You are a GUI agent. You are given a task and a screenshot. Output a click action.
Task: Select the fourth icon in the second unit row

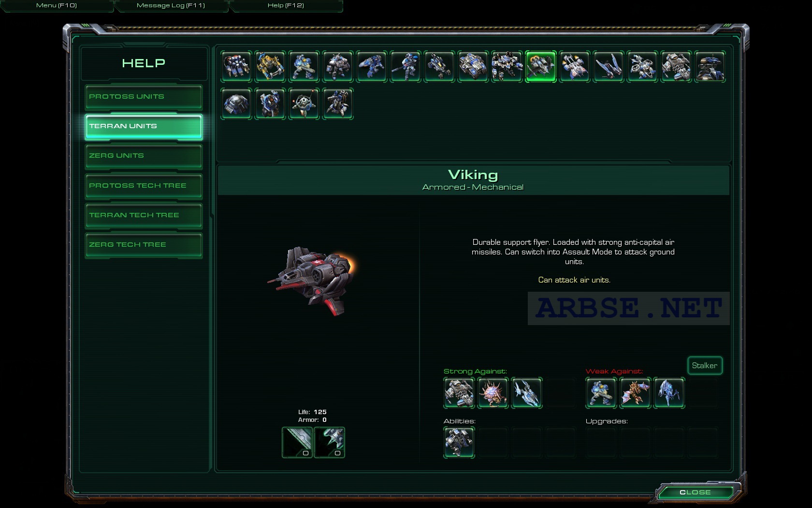click(x=338, y=104)
